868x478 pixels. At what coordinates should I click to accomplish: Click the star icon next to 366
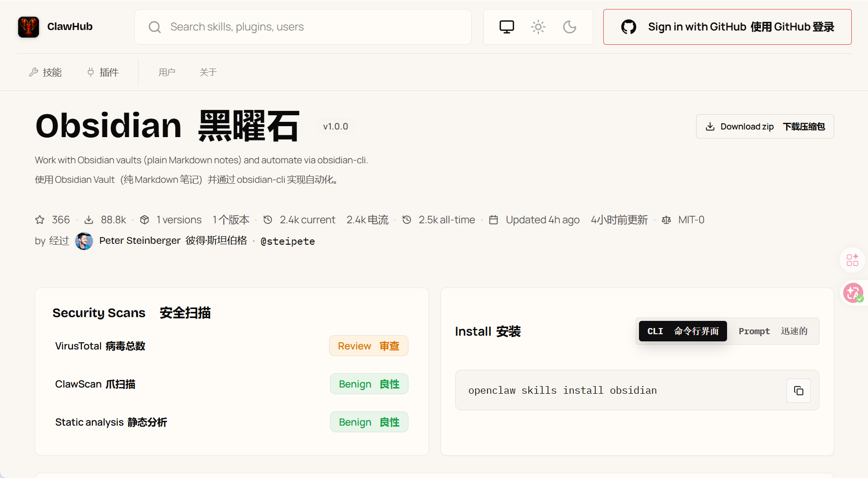click(40, 220)
